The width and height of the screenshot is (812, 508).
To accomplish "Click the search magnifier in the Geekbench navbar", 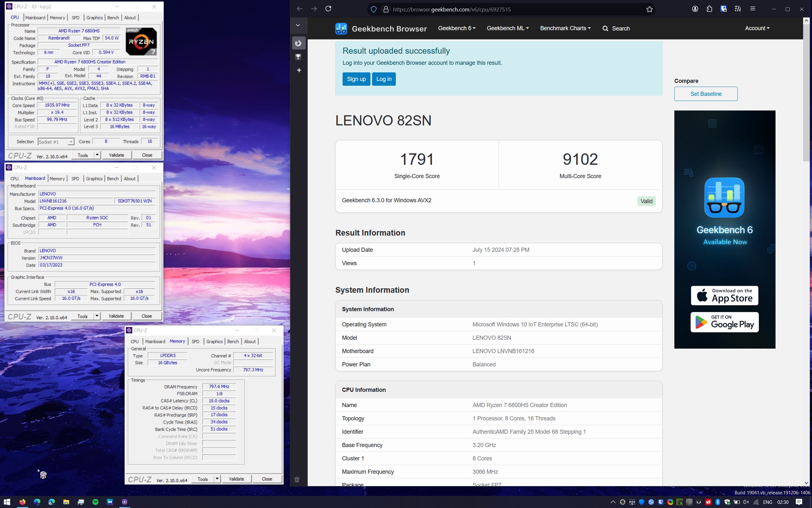I will point(605,29).
